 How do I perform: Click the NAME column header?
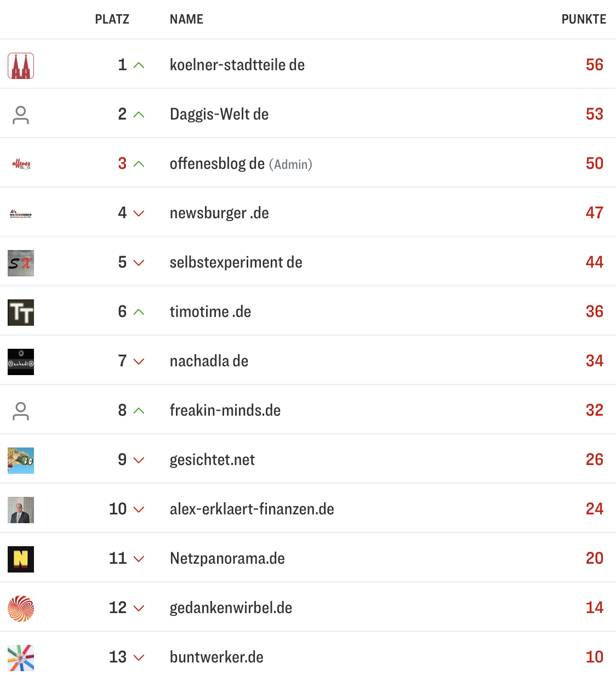click(186, 19)
